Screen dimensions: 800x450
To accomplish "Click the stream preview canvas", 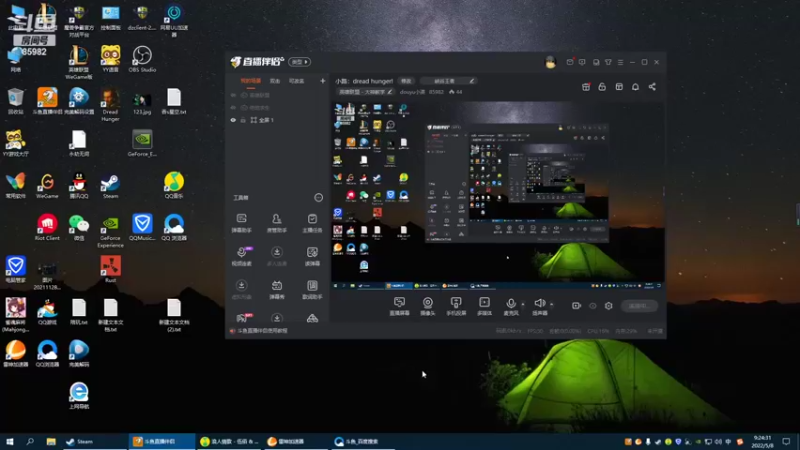I will point(497,195).
